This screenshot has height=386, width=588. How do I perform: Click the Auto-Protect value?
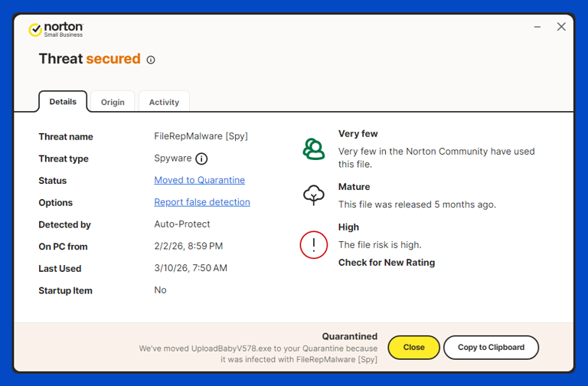[x=182, y=224]
